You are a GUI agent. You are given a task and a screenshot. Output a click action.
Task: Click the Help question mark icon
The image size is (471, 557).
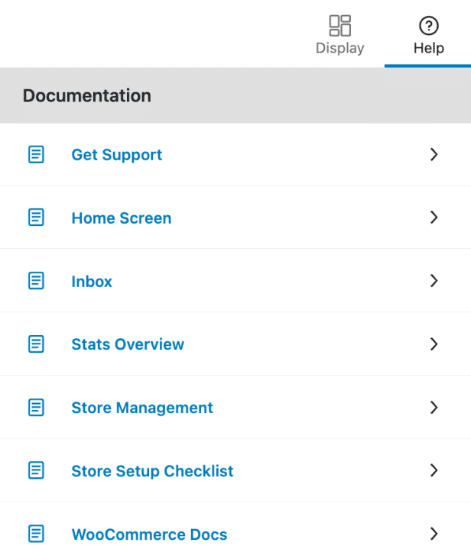pos(429,26)
